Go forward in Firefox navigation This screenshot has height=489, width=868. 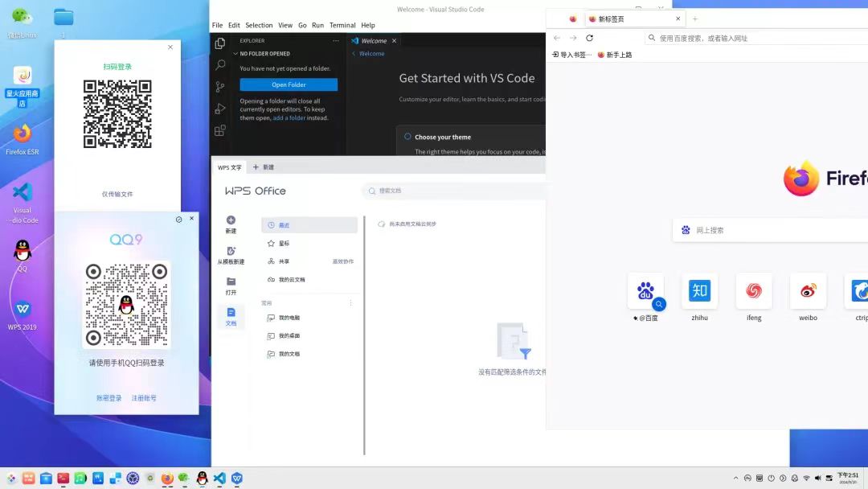(573, 39)
